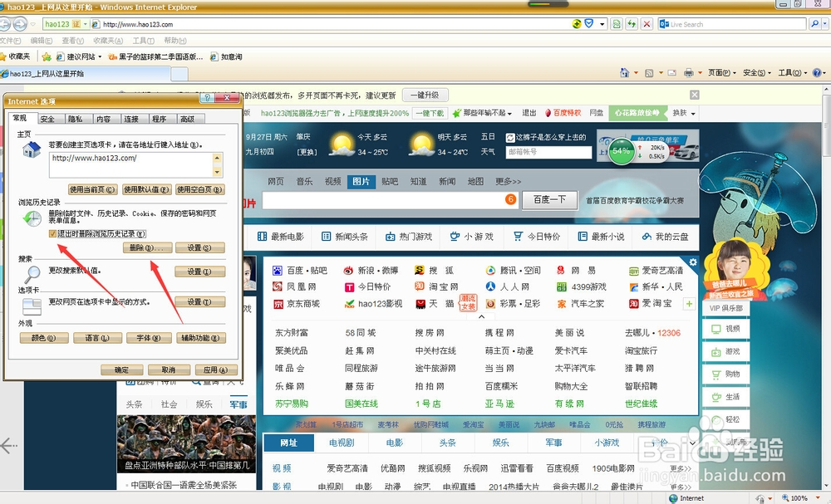Click page vertical scrollbar up arrow
This screenshot has height=504, width=831.
click(826, 90)
